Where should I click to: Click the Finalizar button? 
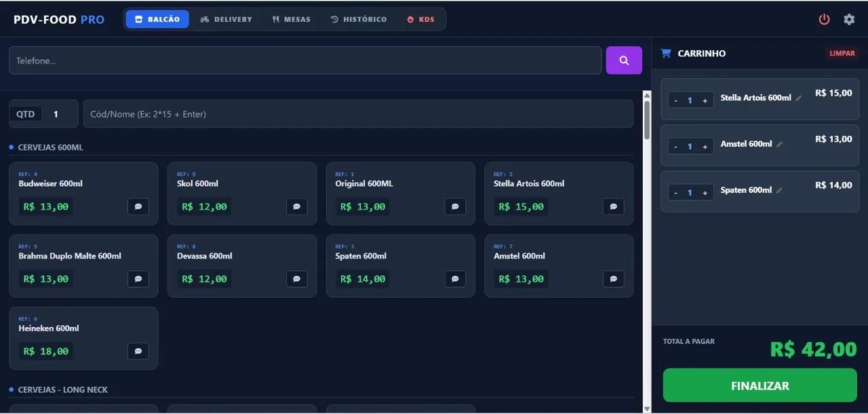click(759, 385)
